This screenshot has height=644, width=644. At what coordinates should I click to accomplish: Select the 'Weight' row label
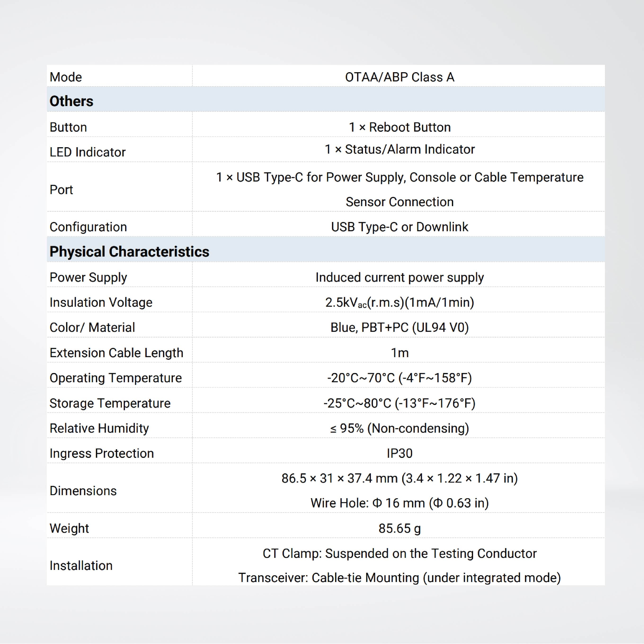click(x=69, y=529)
